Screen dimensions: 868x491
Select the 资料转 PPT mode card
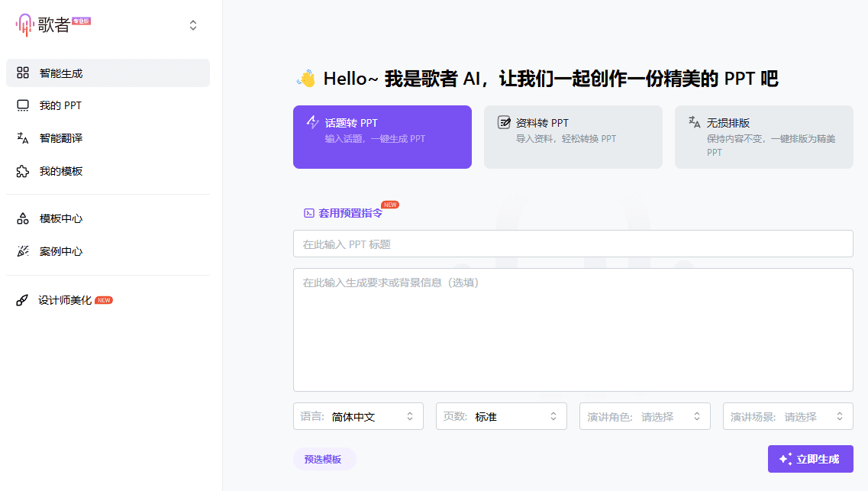tap(573, 137)
